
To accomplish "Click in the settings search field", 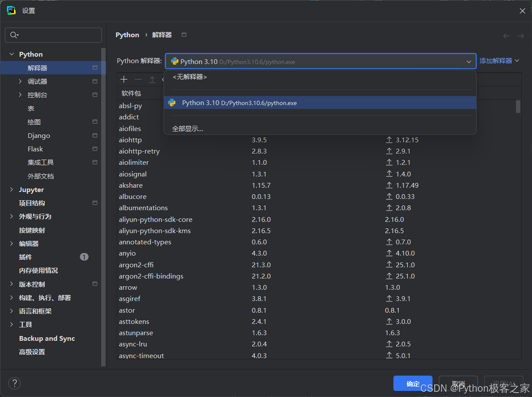I will click(x=53, y=35).
